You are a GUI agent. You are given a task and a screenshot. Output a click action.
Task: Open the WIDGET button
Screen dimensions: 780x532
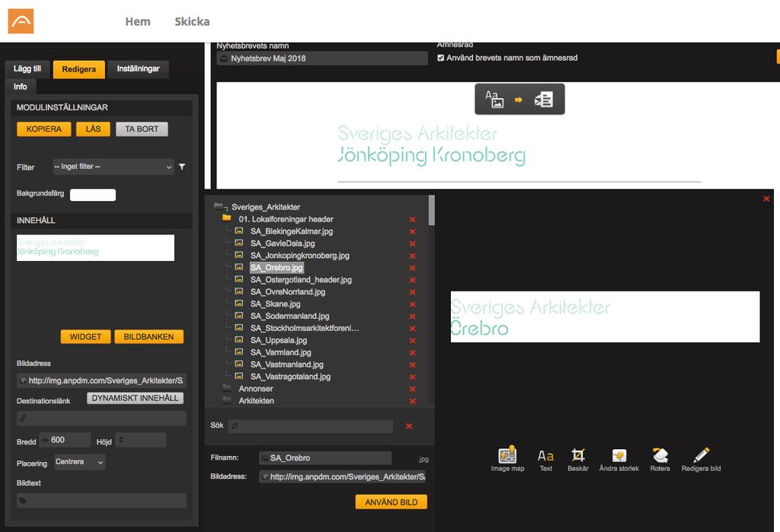(x=85, y=336)
